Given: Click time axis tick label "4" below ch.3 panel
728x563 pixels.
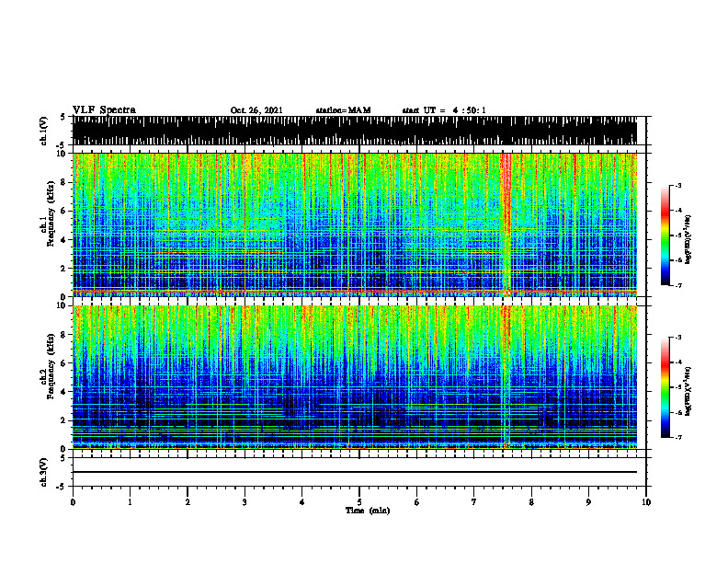Looking at the screenshot, I should 302,502.
